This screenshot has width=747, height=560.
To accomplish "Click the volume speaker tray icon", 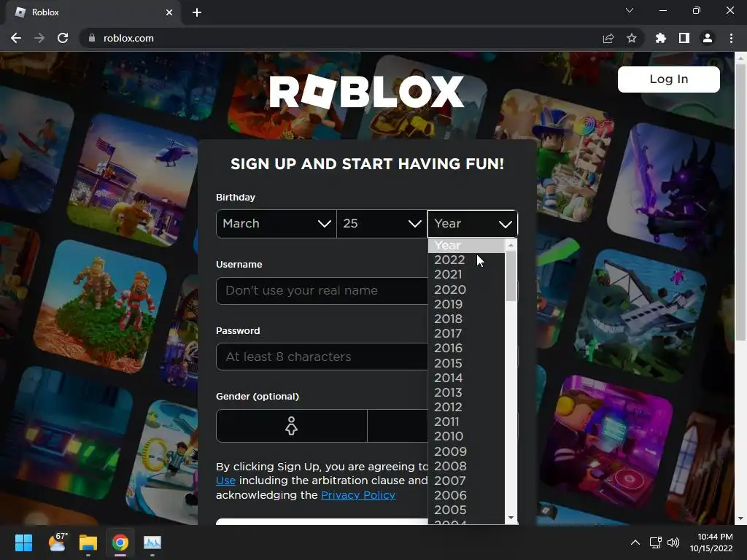I will [x=673, y=542].
